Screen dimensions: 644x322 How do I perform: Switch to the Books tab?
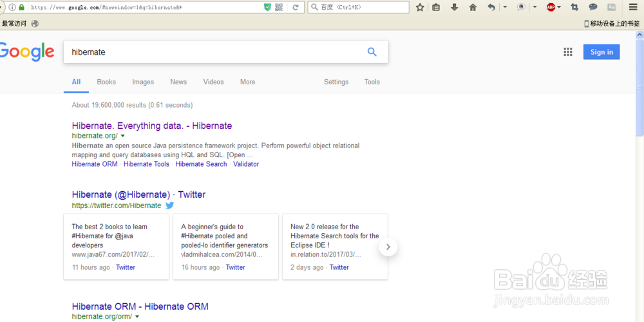point(106,82)
